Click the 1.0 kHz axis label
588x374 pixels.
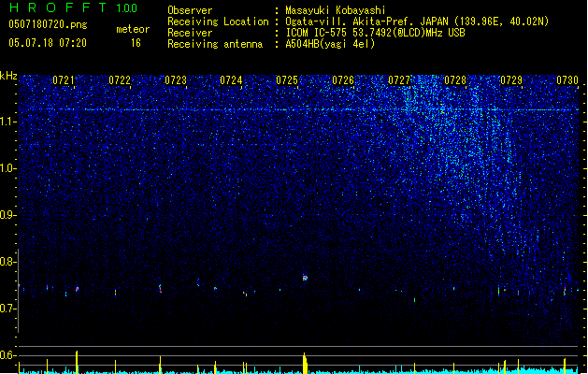(x=7, y=168)
